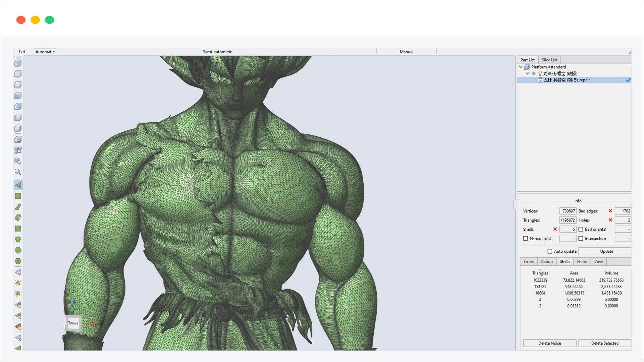
Task: Open the Errors tab
Action: click(529, 262)
